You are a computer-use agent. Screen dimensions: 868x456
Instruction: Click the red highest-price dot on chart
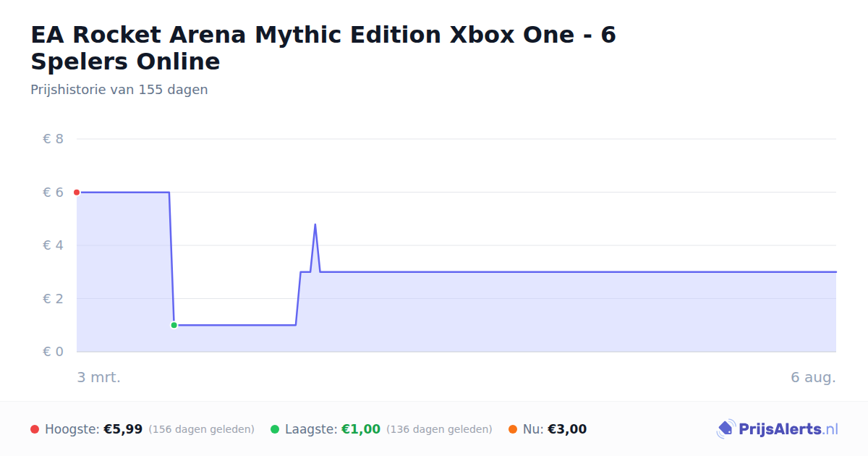point(77,193)
